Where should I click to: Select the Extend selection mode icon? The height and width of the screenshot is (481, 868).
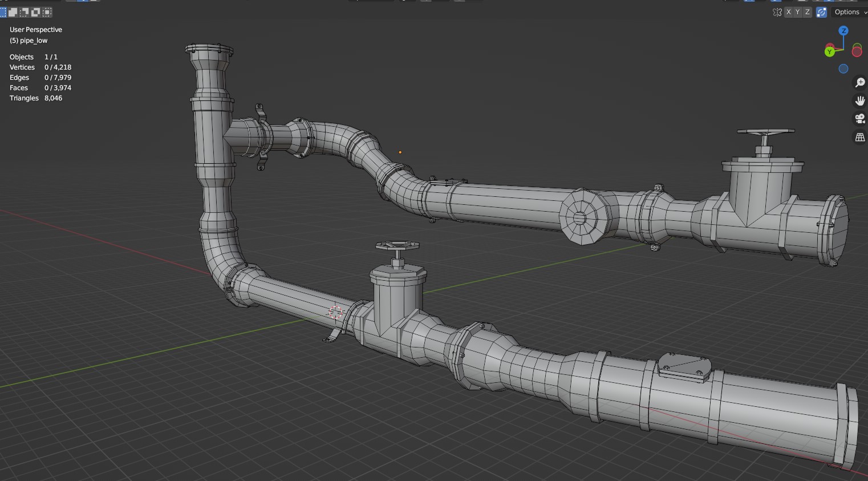click(13, 12)
